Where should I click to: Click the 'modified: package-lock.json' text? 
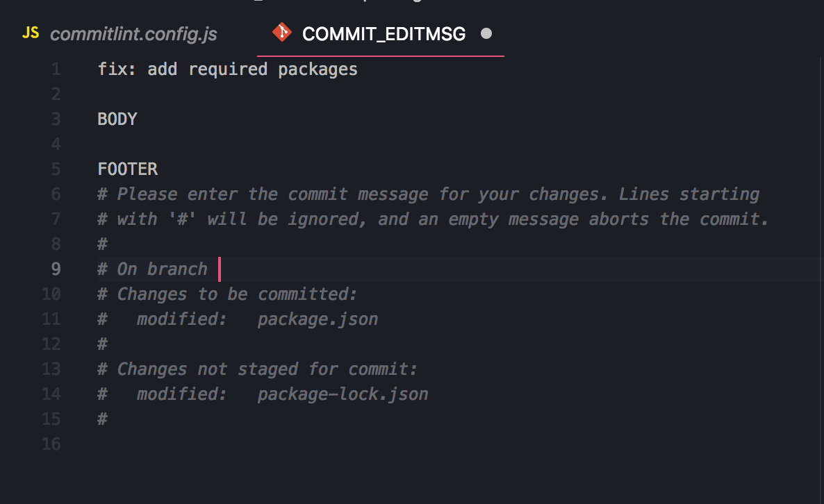click(x=263, y=394)
